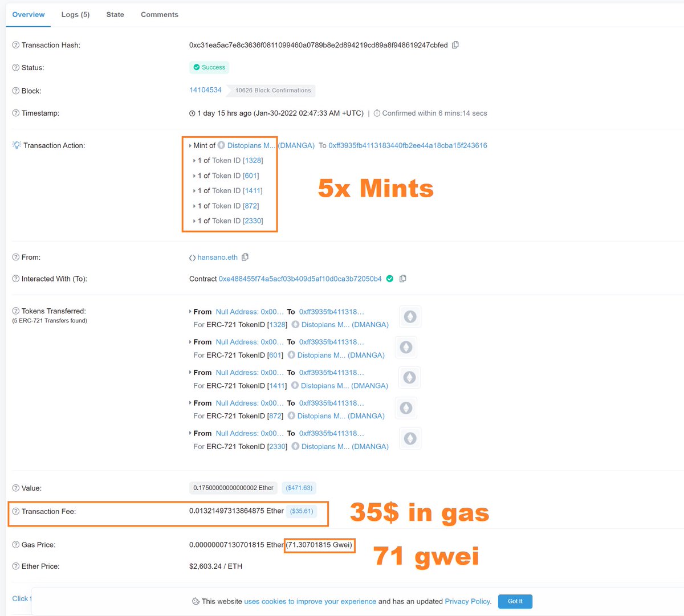Click help icon next to Transaction Fee
684x616 pixels.
(x=16, y=511)
